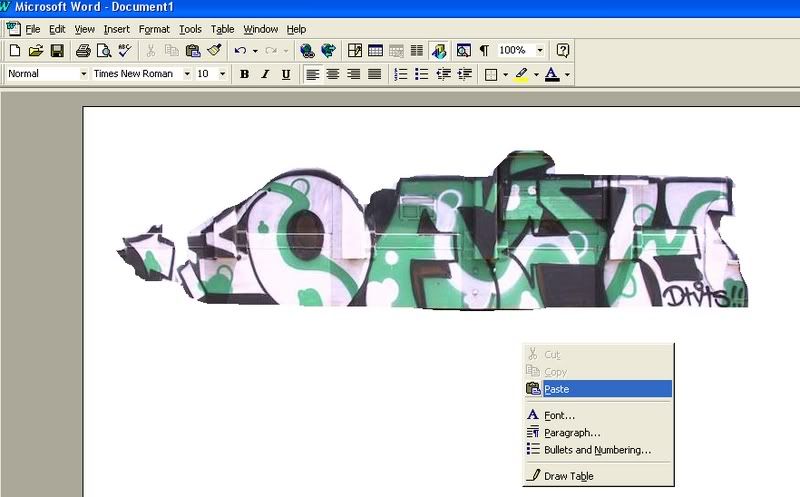Select Bullets and Numbering... in the context menu
The image size is (800, 497).
pos(597,450)
